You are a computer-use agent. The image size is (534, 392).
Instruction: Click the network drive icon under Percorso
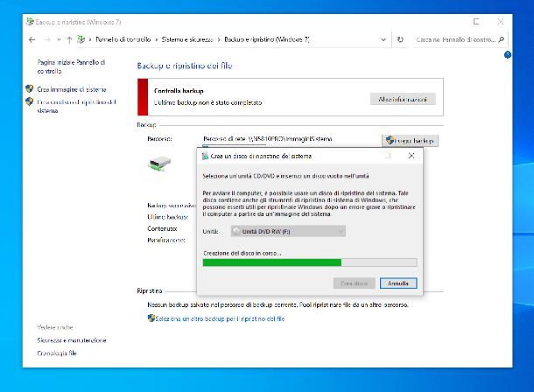[159, 164]
